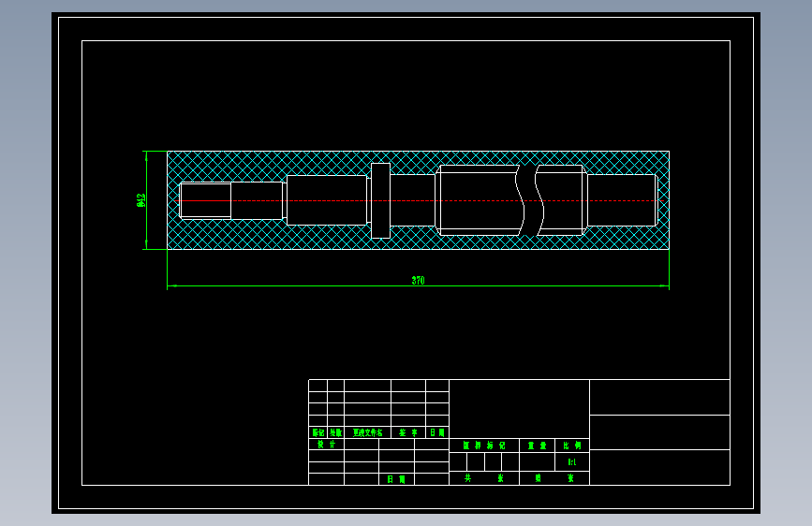The image size is (812, 526).
Task: Click the 370 length dimension text
Action: coord(418,280)
